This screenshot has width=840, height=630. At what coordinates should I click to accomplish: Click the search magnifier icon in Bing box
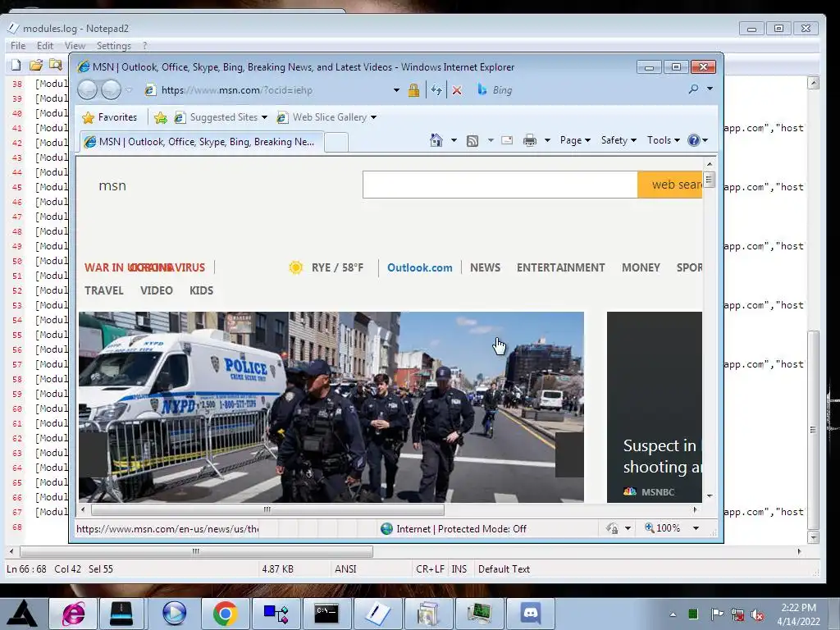pyautogui.click(x=693, y=89)
